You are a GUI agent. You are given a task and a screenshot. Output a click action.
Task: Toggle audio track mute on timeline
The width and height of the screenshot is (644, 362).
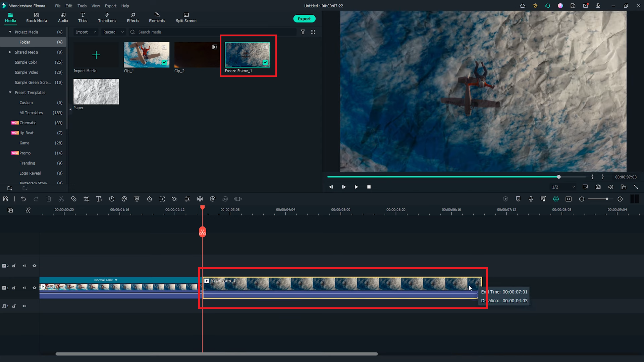(24, 306)
